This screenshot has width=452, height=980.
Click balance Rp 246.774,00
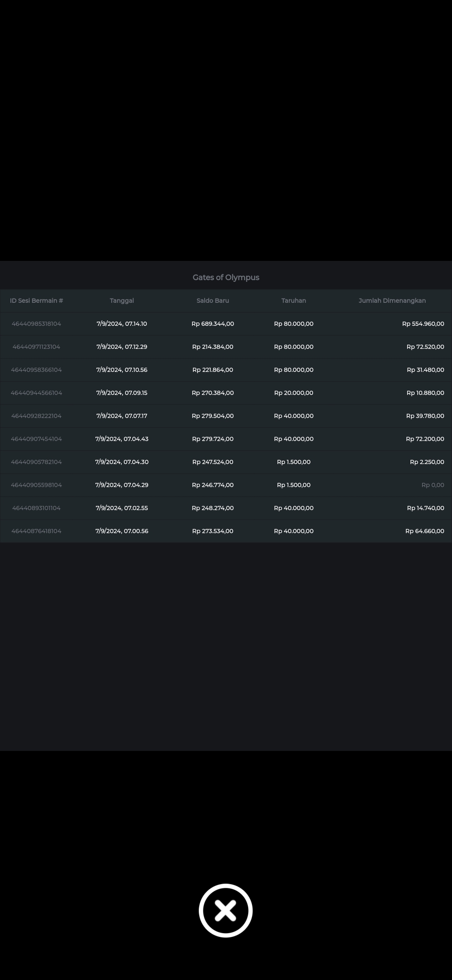click(213, 485)
